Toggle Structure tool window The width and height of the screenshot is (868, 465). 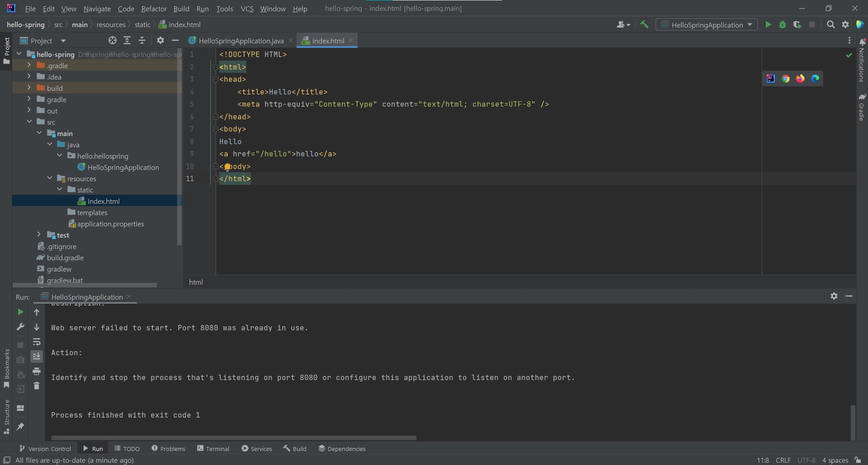click(x=6, y=417)
